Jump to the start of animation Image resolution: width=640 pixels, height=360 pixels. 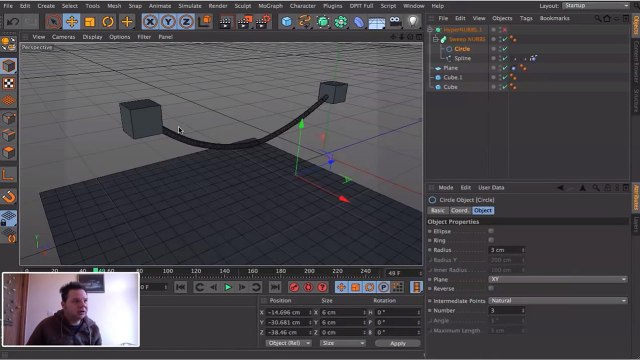coord(180,287)
